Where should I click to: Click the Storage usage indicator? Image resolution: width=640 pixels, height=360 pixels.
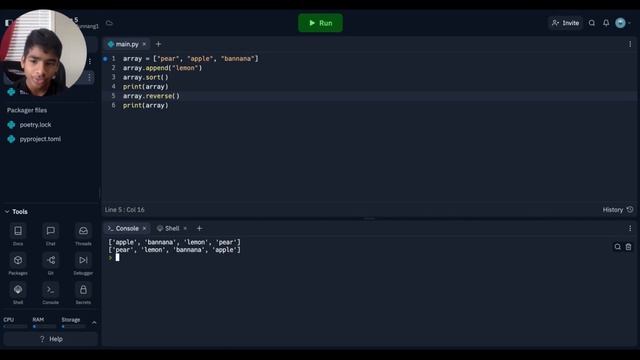(73, 322)
